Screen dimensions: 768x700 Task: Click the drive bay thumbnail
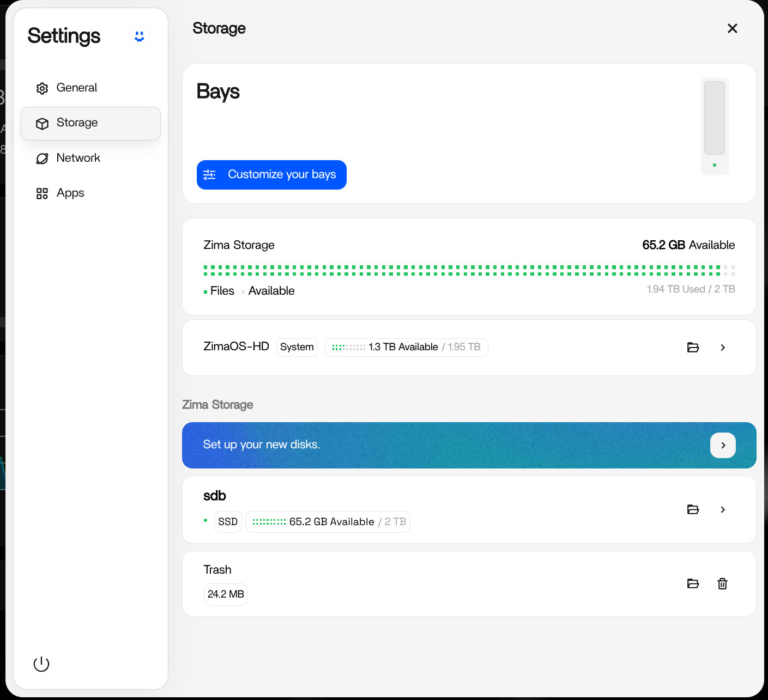714,118
